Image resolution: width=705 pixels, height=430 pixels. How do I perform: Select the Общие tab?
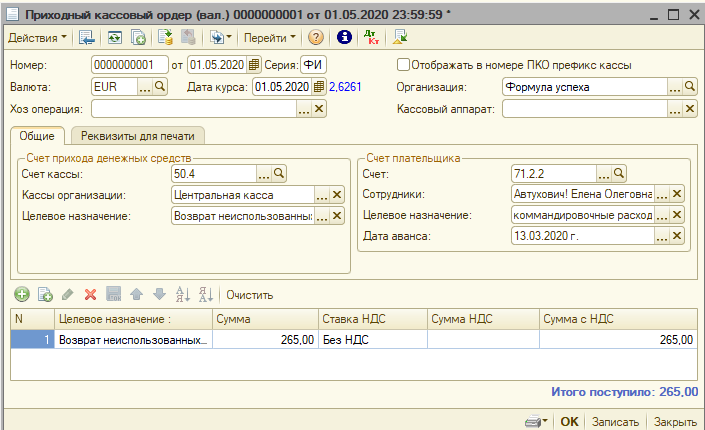coord(37,135)
